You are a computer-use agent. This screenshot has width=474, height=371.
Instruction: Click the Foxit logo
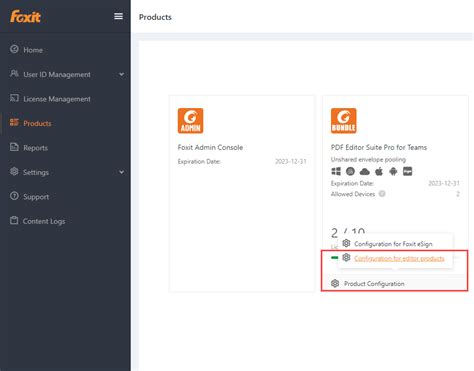(x=25, y=16)
